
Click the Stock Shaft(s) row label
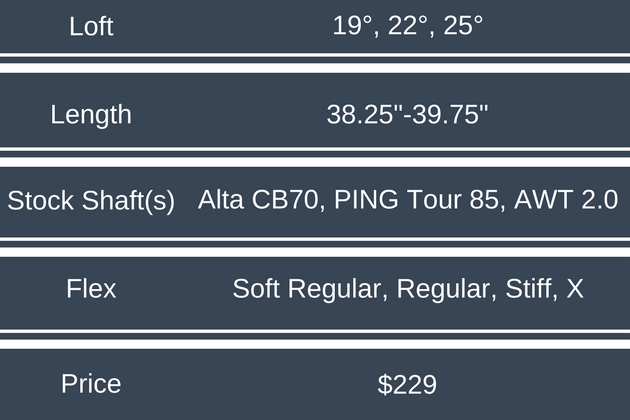pyautogui.click(x=91, y=201)
